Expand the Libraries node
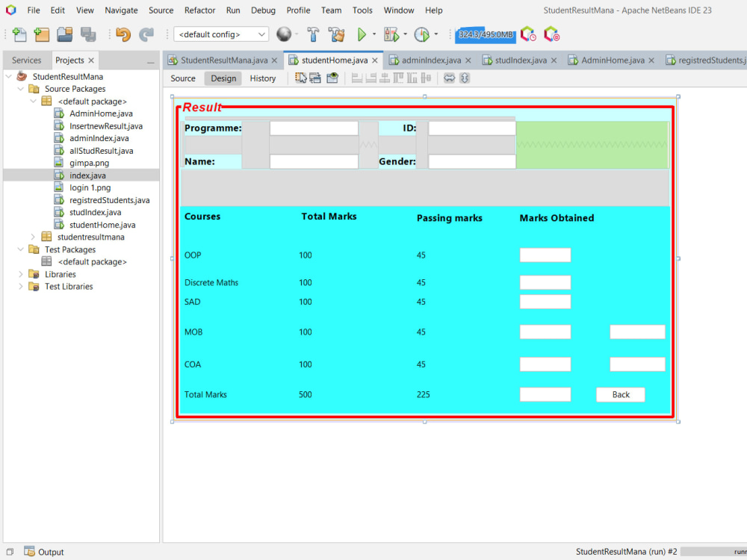This screenshot has width=747, height=560. coord(20,274)
